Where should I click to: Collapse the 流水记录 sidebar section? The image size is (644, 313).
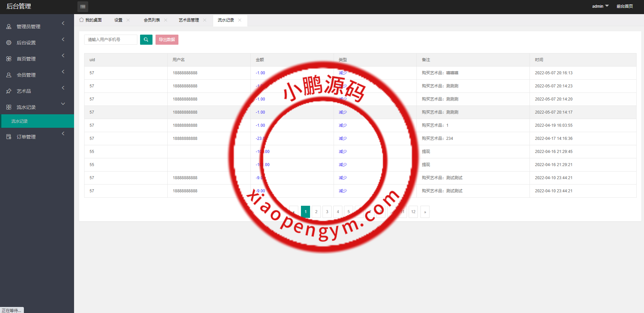click(63, 104)
